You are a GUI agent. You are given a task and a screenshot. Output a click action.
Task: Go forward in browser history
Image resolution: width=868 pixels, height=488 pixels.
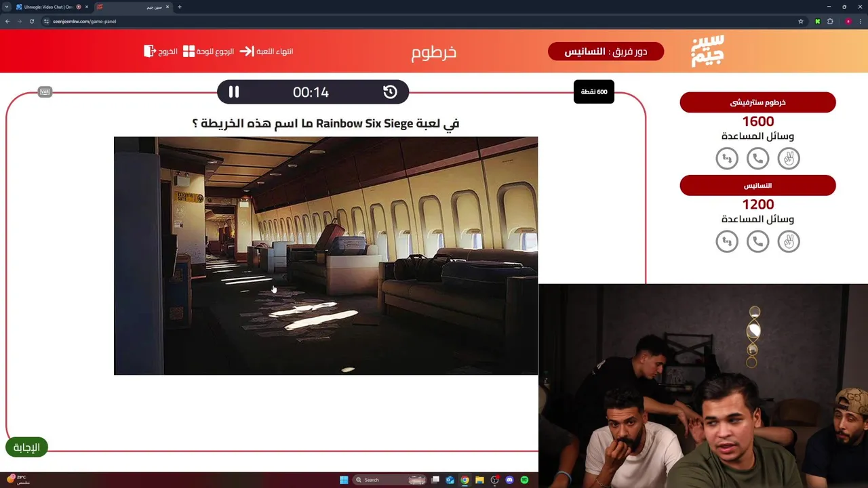(x=19, y=21)
